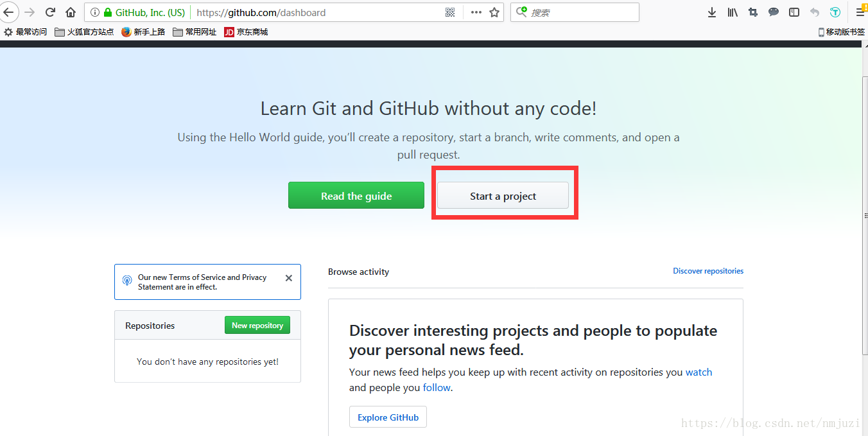
Task: Click the Start a project button
Action: coord(503,196)
